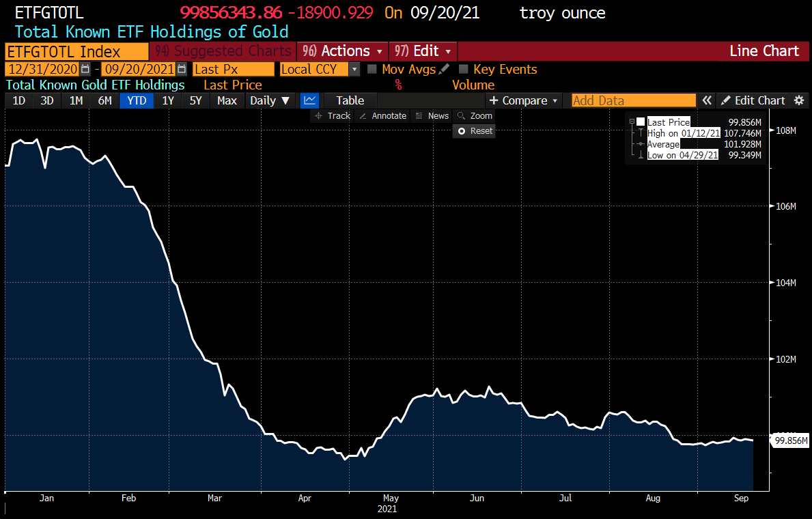Activate the Zoom magnifier tool

[x=475, y=116]
